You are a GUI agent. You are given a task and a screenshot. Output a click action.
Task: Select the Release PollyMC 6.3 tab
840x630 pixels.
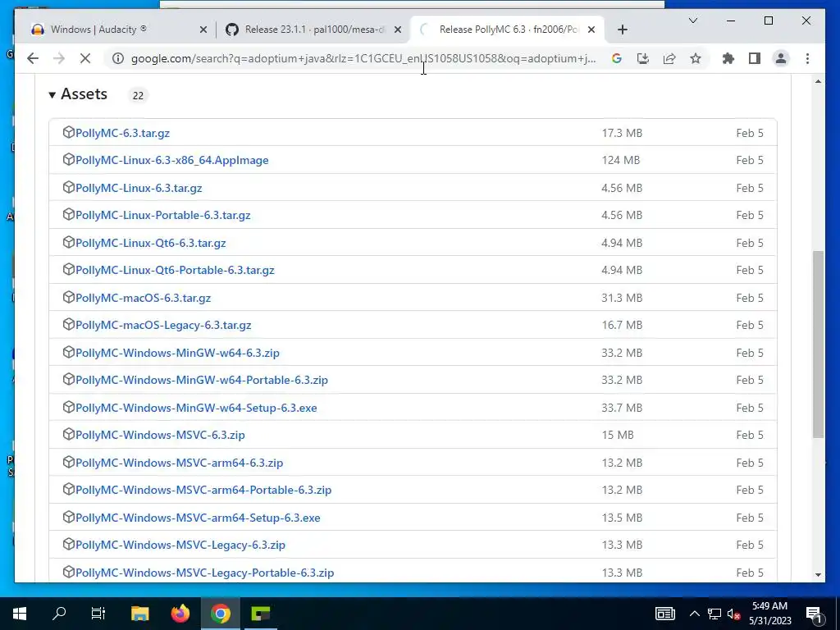509,30
